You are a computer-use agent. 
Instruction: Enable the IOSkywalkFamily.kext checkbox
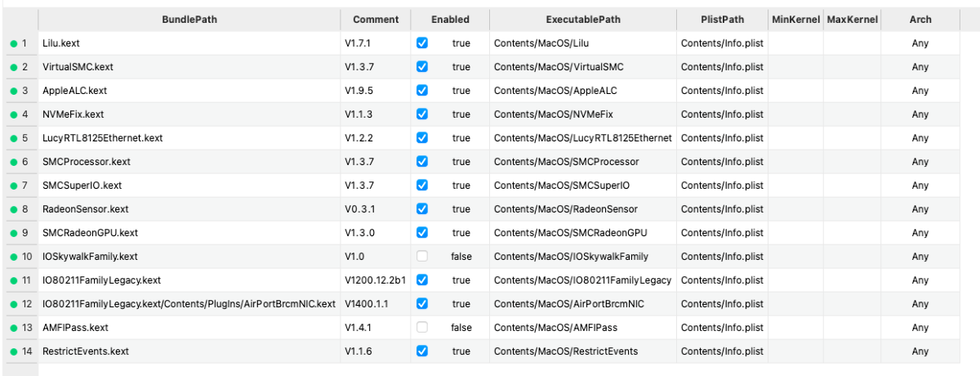[x=422, y=257]
